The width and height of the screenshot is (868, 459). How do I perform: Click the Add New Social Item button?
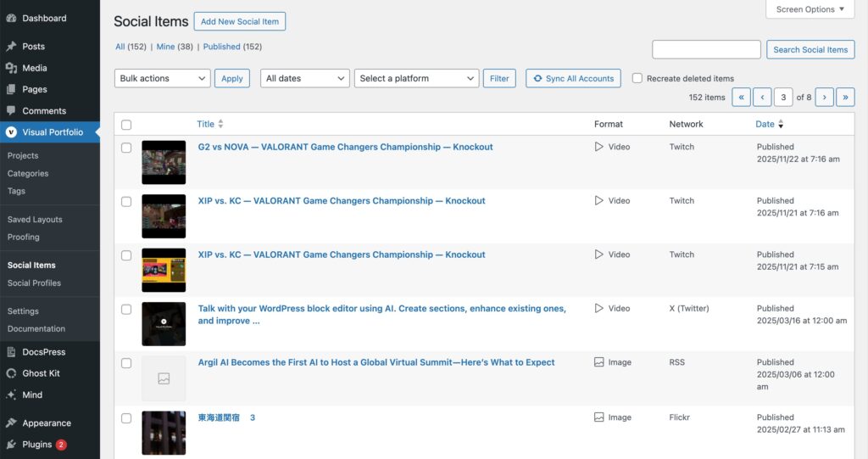[x=240, y=21]
